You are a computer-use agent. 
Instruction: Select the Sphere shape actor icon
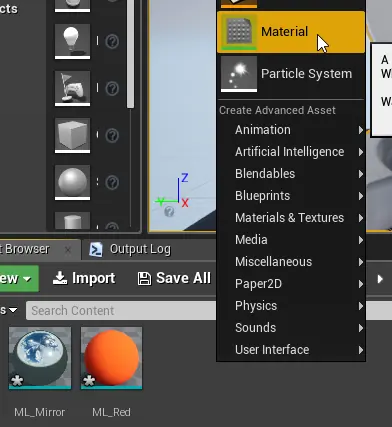click(72, 182)
